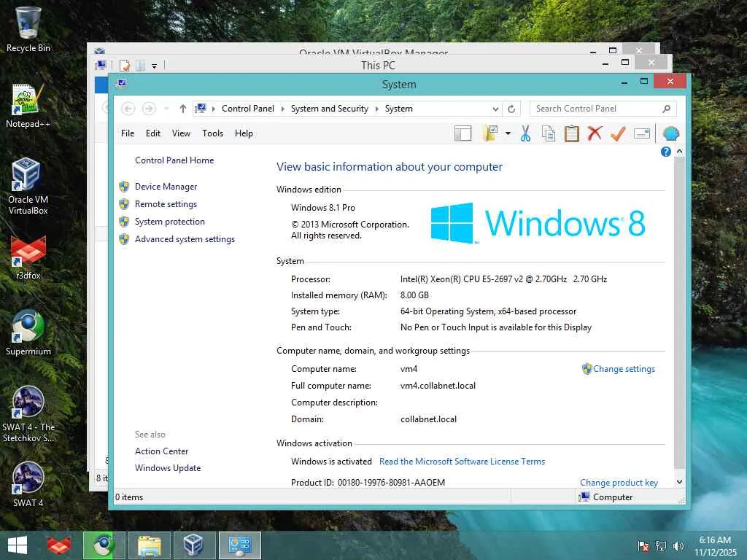The width and height of the screenshot is (747, 560).
Task: Click the volume speaker tray icon
Action: [678, 546]
